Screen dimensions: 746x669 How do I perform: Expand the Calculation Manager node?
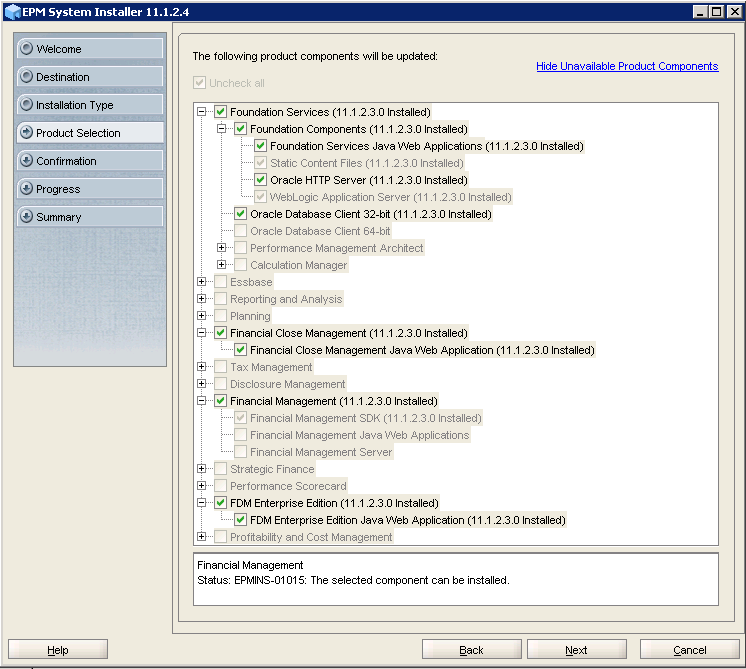222,265
